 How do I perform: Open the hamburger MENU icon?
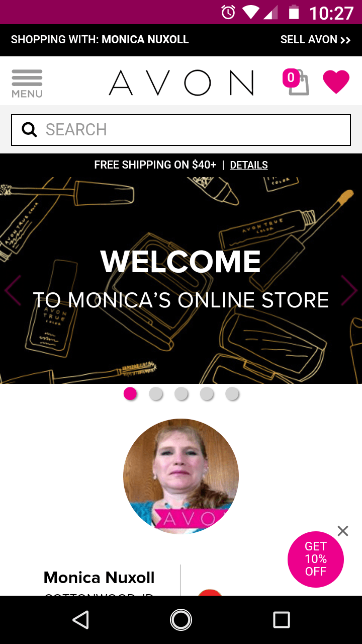click(27, 83)
